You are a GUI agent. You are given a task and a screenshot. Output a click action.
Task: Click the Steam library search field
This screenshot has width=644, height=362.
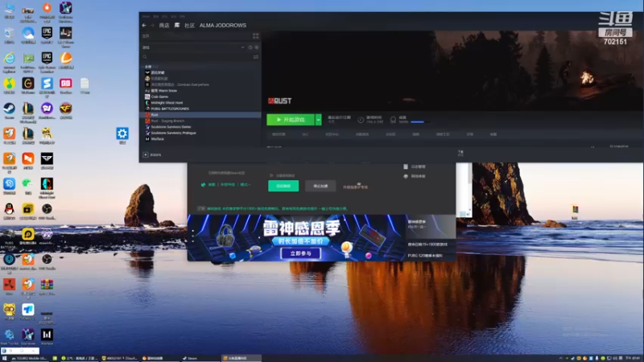[x=199, y=57]
